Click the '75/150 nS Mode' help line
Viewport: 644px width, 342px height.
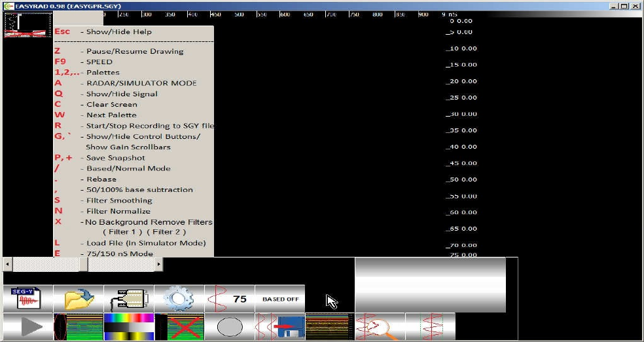(104, 254)
